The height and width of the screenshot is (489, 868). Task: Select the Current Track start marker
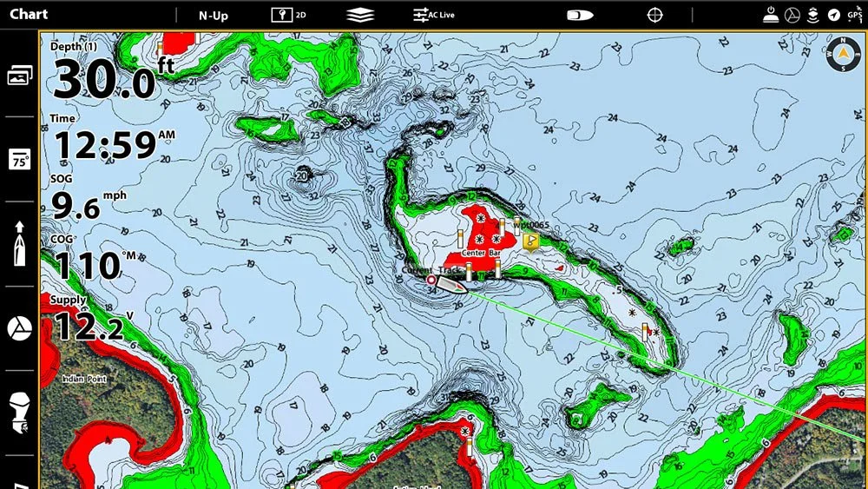point(431,281)
